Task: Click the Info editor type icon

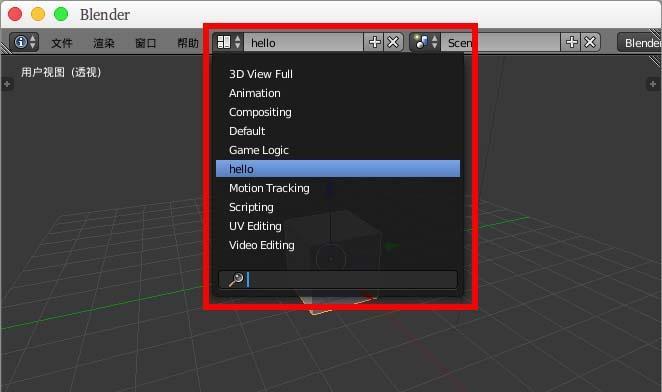Action: pyautogui.click(x=24, y=42)
